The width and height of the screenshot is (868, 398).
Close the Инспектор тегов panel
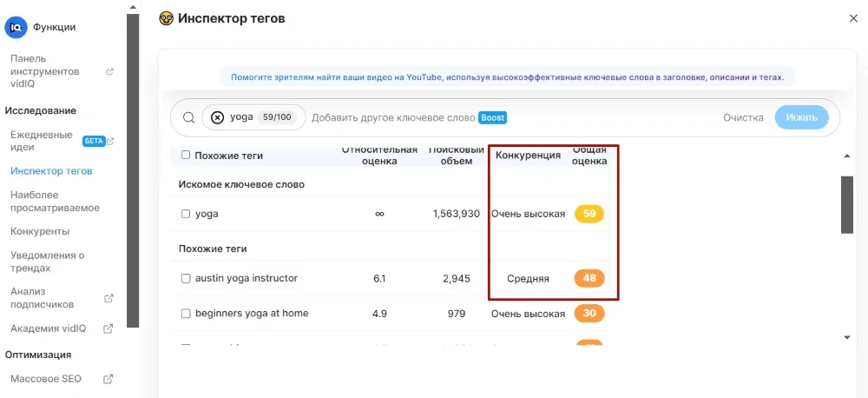pos(852,18)
